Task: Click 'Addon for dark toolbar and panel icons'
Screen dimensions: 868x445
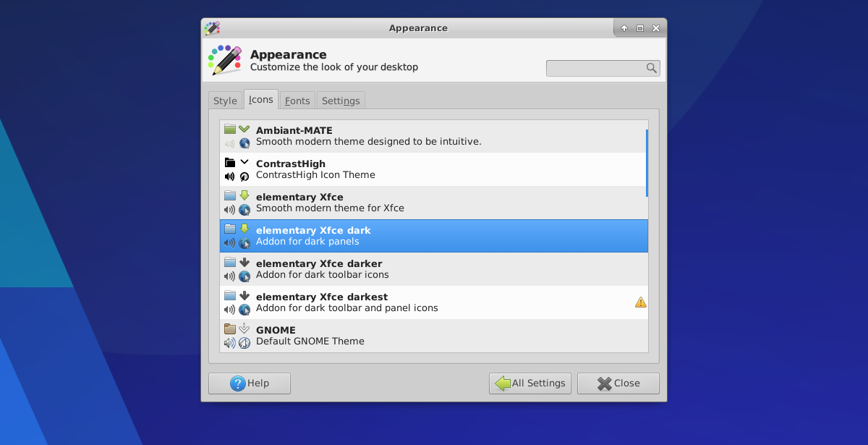Action: tap(347, 308)
